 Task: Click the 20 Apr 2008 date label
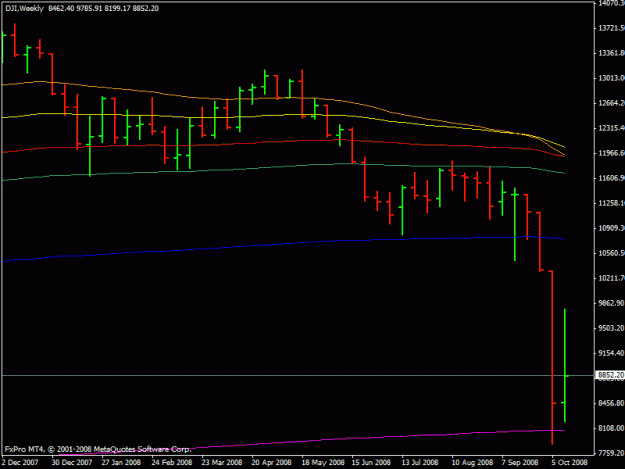[271, 462]
